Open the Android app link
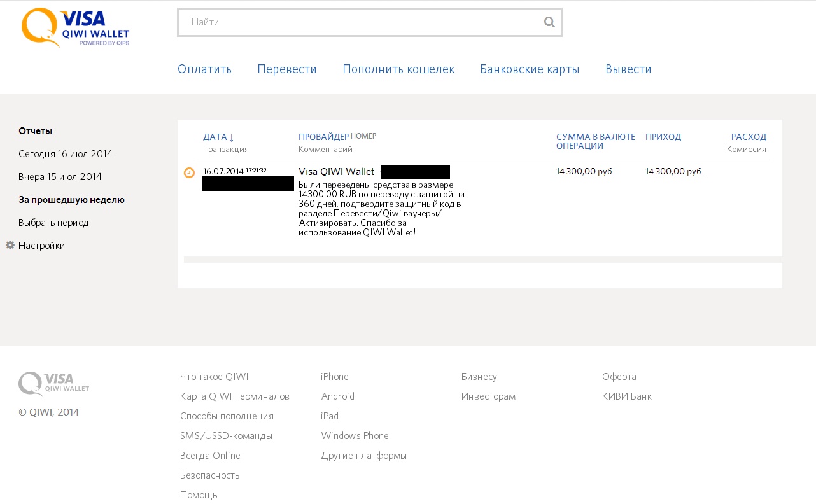This screenshot has height=504, width=816. (338, 396)
